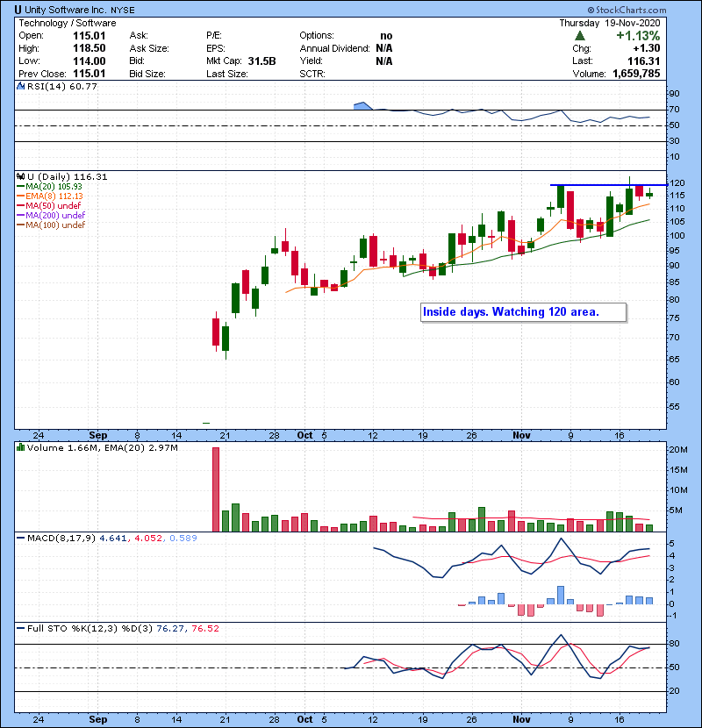
Task: Click the Chg value +1.30
Action: [x=646, y=48]
